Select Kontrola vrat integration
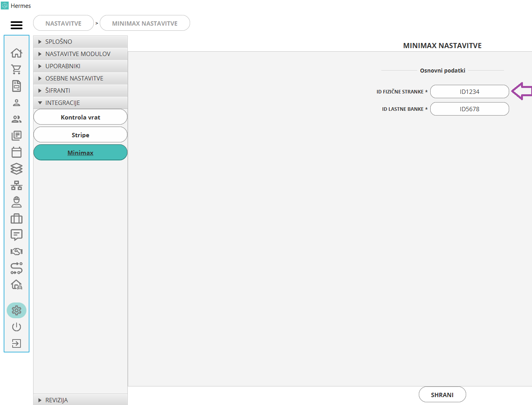The height and width of the screenshot is (405, 532). tap(80, 117)
